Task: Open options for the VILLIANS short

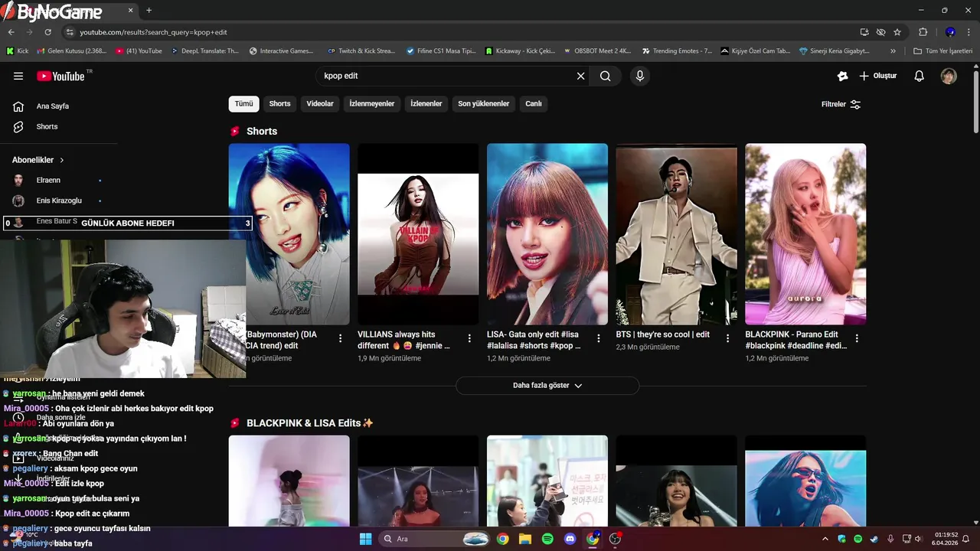Action: 469,338
